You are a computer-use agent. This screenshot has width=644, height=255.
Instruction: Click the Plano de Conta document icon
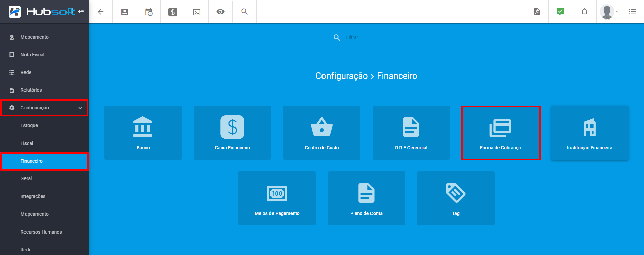pos(366,193)
